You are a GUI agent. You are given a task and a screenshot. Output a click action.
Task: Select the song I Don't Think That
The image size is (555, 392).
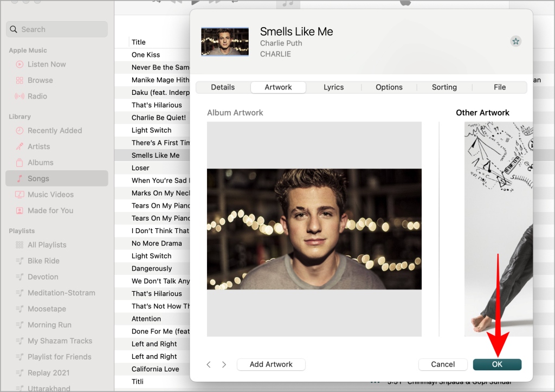(x=160, y=231)
